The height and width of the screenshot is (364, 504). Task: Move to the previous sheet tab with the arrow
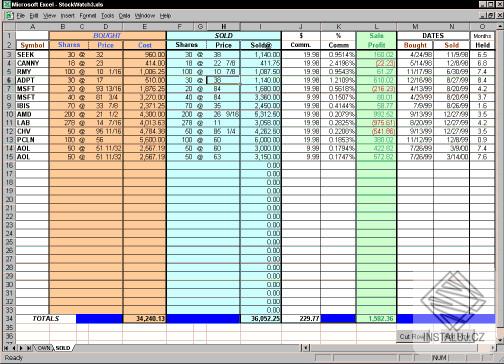[14, 348]
